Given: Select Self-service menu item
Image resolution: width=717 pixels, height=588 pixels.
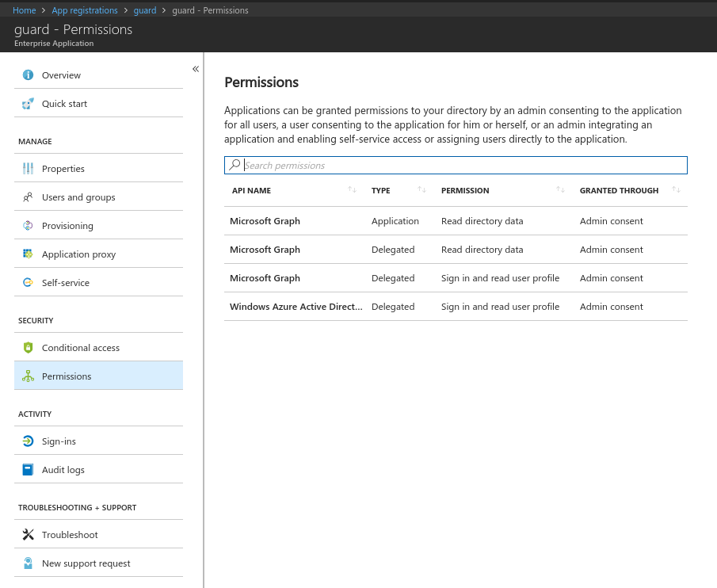Looking at the screenshot, I should click(98, 283).
